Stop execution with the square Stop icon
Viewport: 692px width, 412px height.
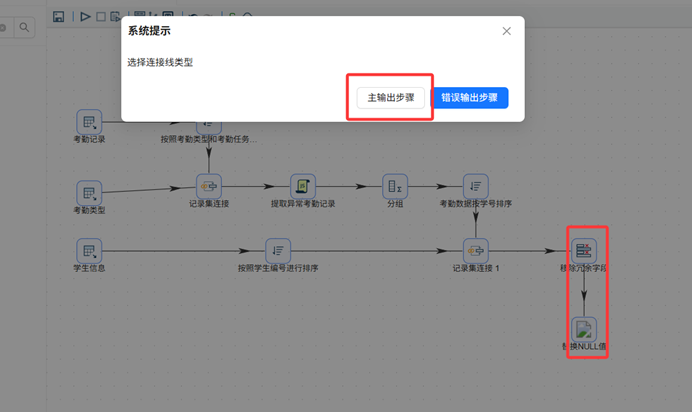101,17
